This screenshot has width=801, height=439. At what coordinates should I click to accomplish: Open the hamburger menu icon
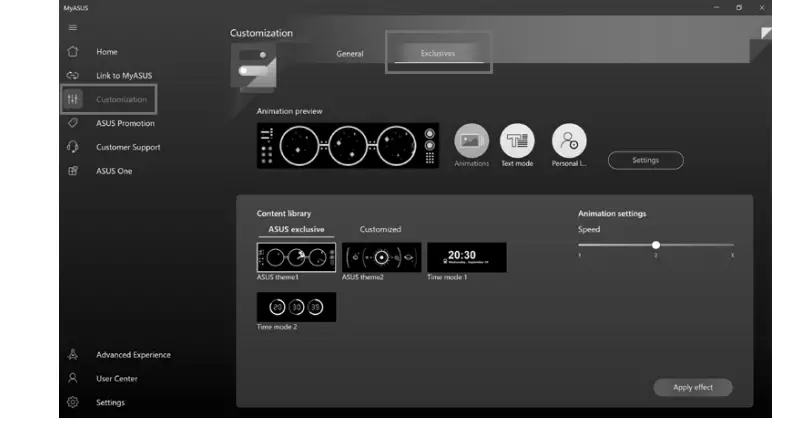73,28
